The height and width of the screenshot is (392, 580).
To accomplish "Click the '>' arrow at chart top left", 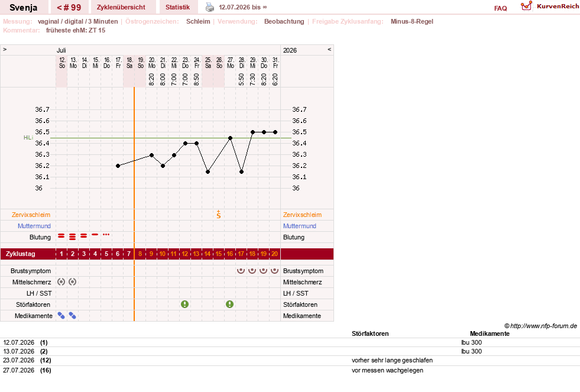I will tap(5, 49).
